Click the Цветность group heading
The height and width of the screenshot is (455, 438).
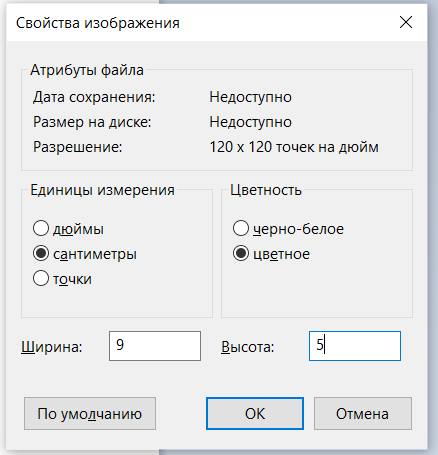click(x=266, y=190)
